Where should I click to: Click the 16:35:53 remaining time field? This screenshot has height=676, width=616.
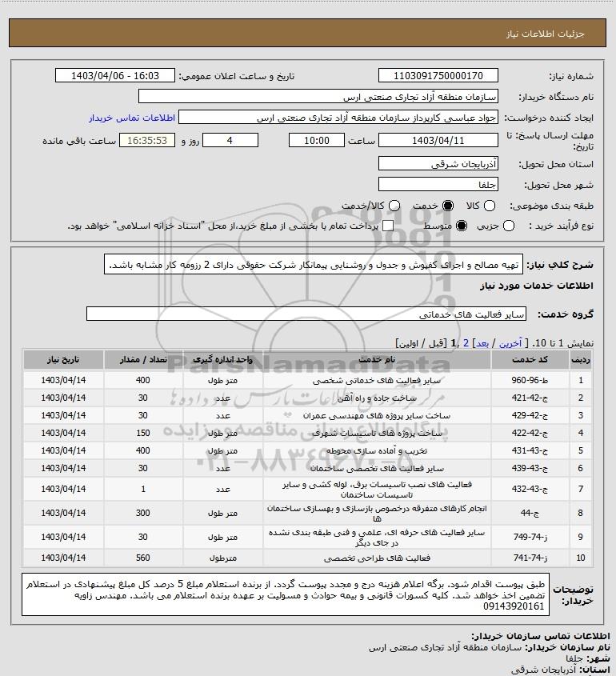coord(147,141)
